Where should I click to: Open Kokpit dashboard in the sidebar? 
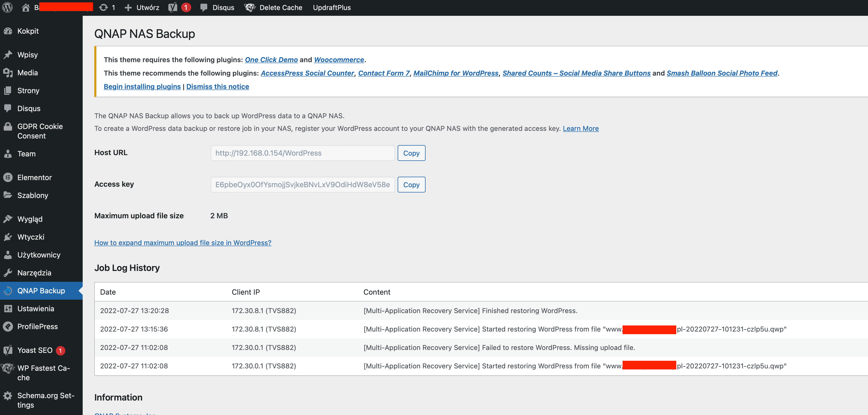pyautogui.click(x=28, y=31)
